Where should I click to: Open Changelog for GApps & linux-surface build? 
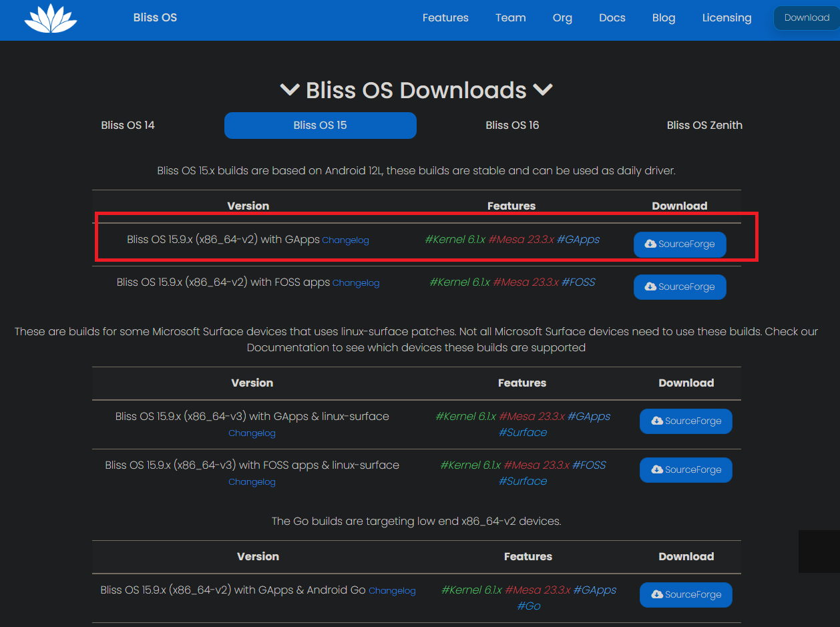click(x=252, y=433)
